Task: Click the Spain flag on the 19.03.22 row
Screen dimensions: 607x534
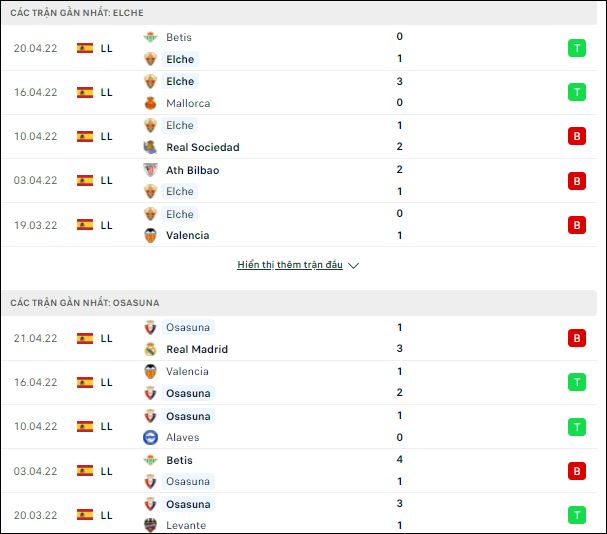Action: coord(85,225)
